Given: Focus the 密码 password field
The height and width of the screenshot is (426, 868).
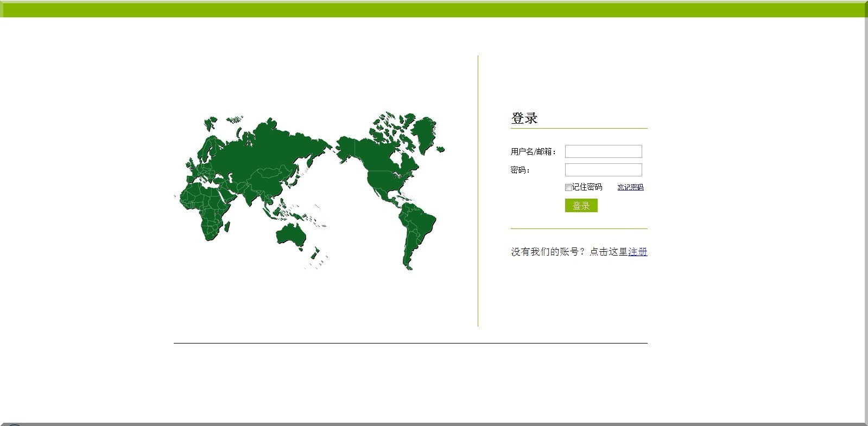Looking at the screenshot, I should (x=603, y=170).
